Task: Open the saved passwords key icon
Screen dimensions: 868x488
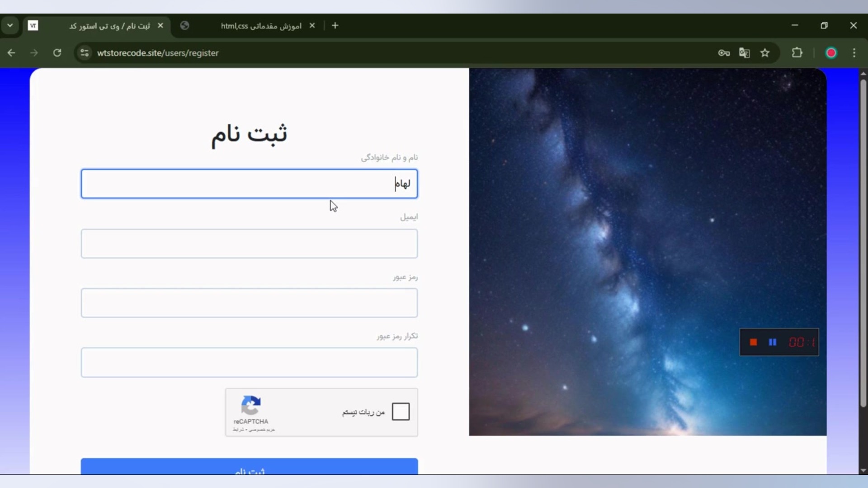Action: click(x=724, y=53)
